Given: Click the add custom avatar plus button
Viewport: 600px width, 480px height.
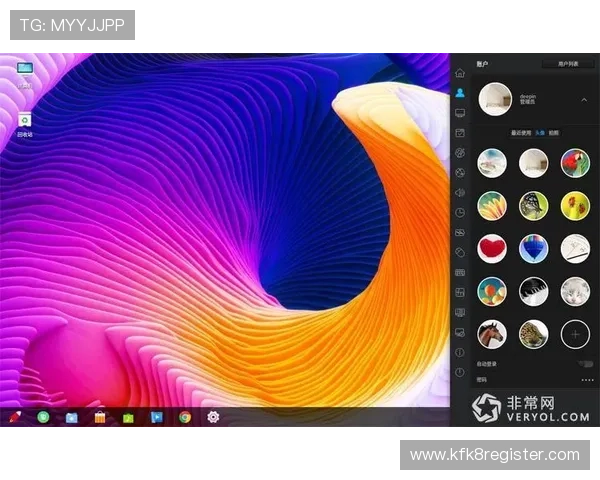Looking at the screenshot, I should point(575,334).
